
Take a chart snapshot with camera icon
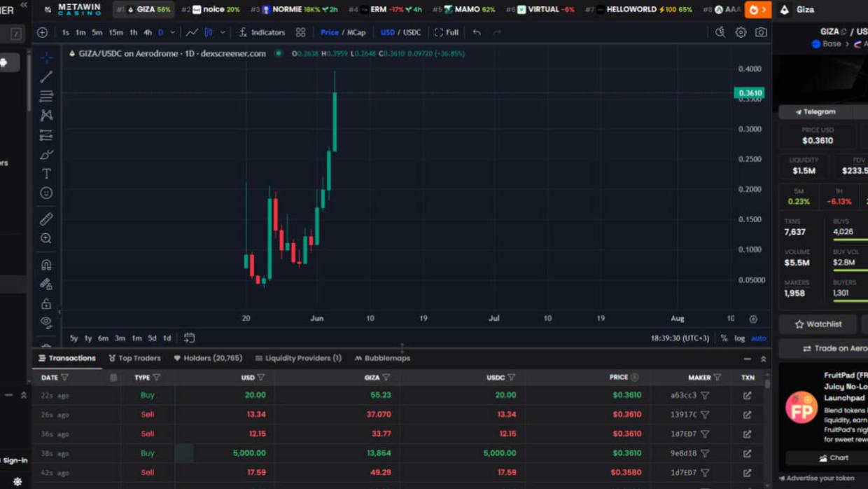pyautogui.click(x=761, y=32)
